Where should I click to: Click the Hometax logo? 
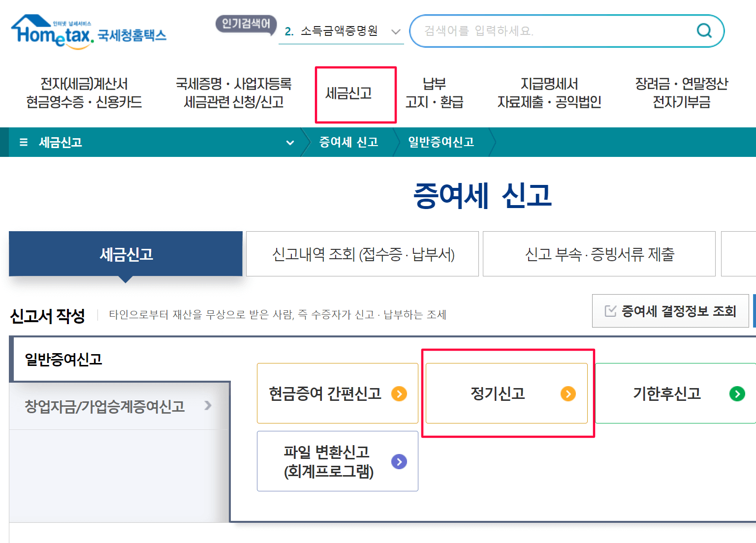coord(89,31)
